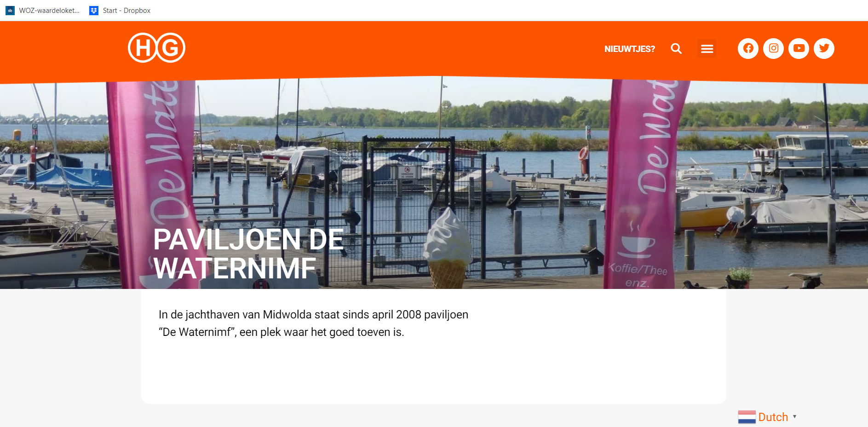Click the Dutch flag icon

coord(747,417)
